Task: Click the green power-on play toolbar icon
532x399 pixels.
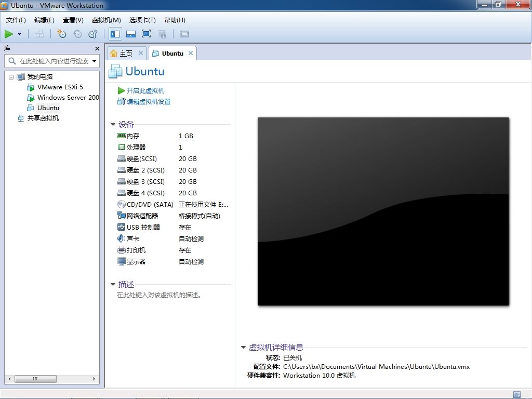Action: click(x=9, y=34)
